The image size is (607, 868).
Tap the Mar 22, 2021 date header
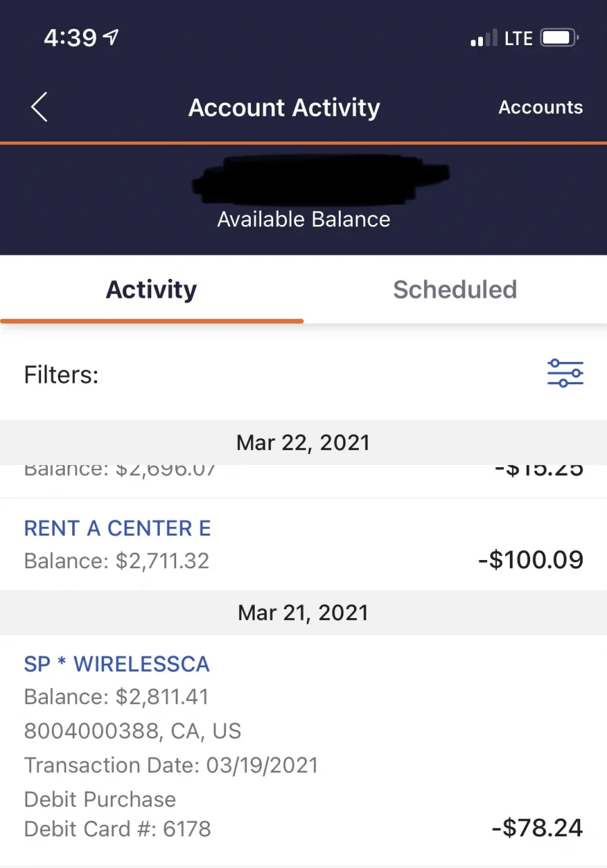(x=303, y=443)
